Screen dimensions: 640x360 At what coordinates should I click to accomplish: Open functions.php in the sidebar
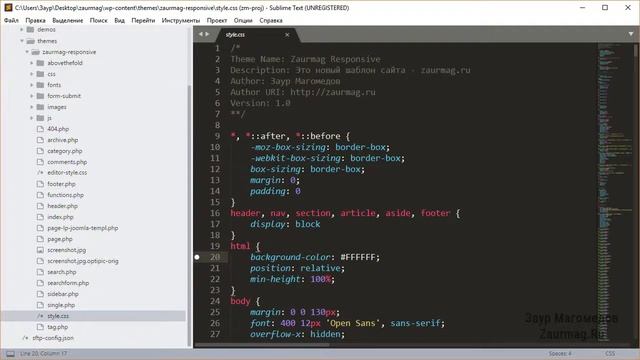pyautogui.click(x=65, y=195)
